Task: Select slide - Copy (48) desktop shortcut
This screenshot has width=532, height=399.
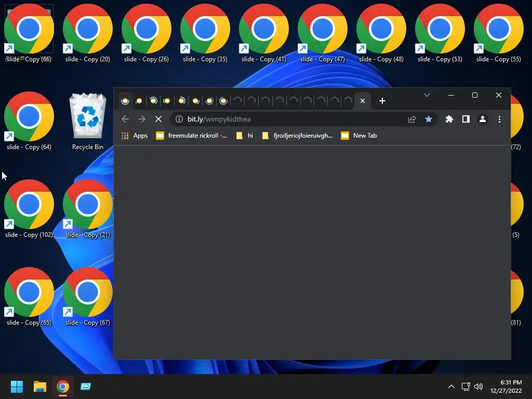Action: [x=381, y=34]
